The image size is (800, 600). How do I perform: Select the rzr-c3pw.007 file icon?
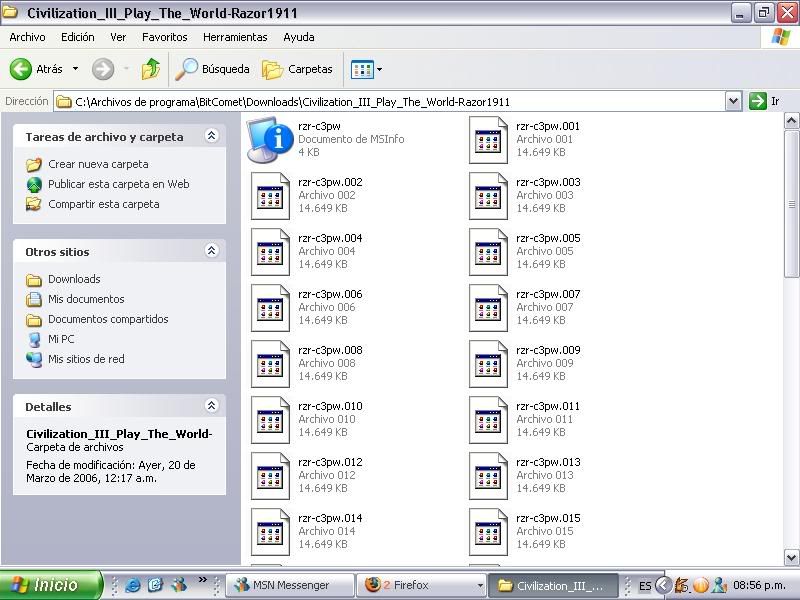pyautogui.click(x=488, y=308)
